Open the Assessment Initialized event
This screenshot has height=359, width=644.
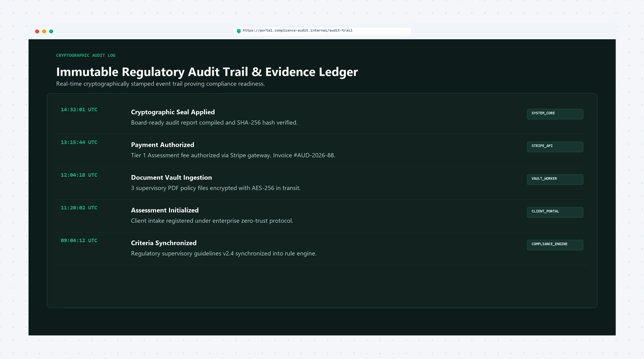pyautogui.click(x=165, y=210)
